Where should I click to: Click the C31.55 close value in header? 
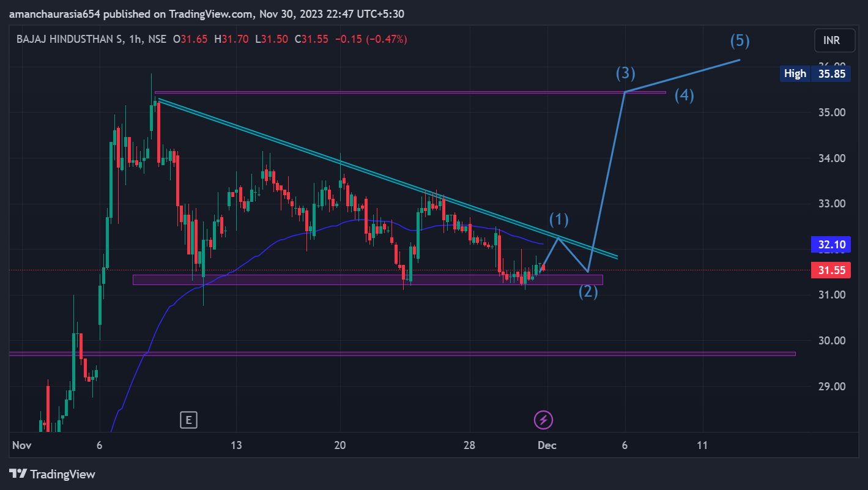coord(311,39)
